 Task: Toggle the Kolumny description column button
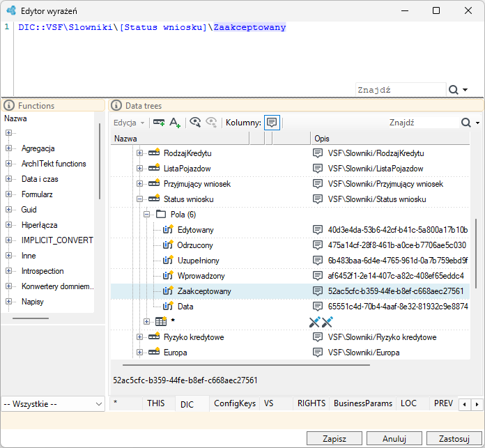272,123
